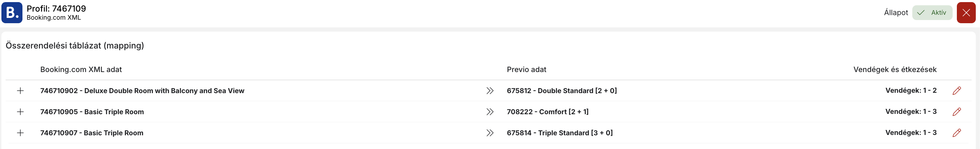The width and height of the screenshot is (980, 149).
Task: Toggle the Aktív status button
Action: click(932, 13)
